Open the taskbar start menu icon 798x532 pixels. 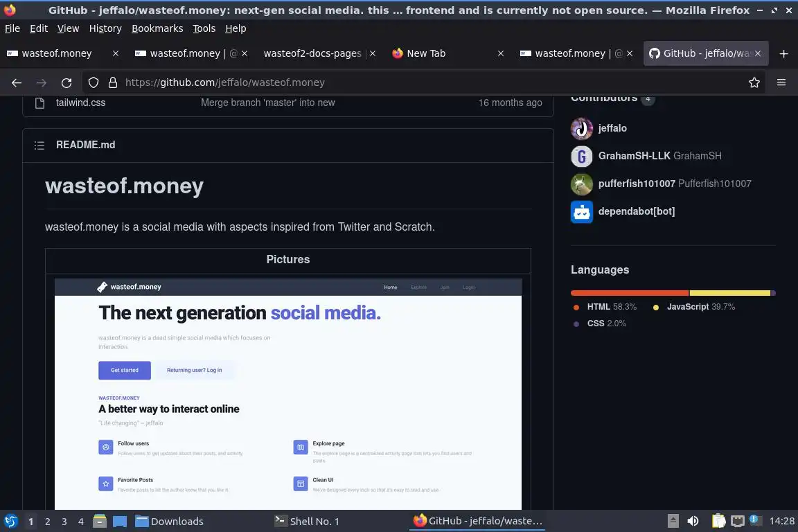(x=10, y=521)
